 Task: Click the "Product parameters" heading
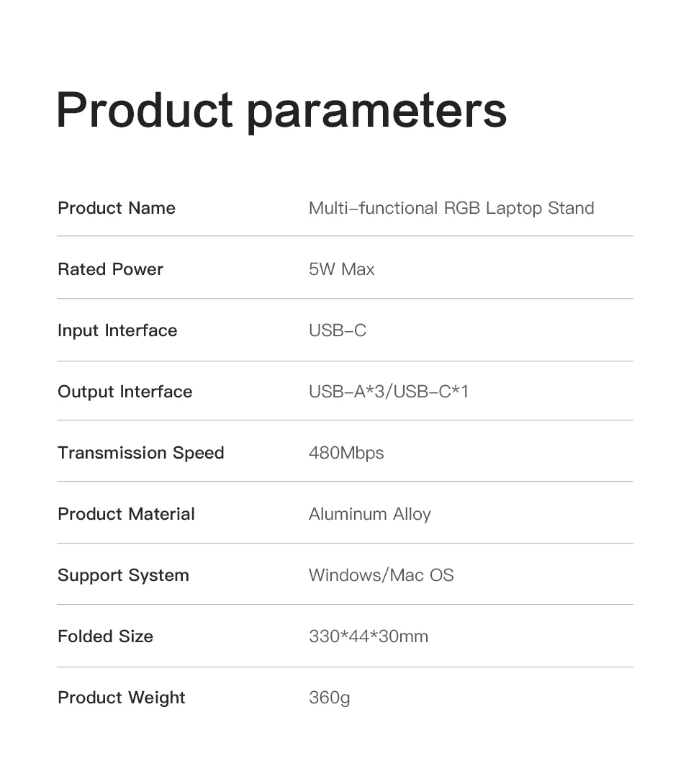(x=281, y=110)
